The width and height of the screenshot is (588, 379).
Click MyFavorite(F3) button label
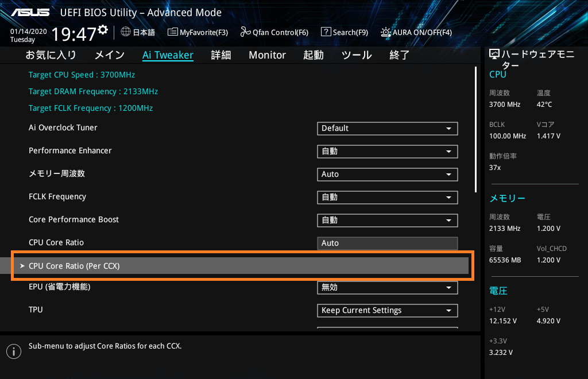(204, 33)
